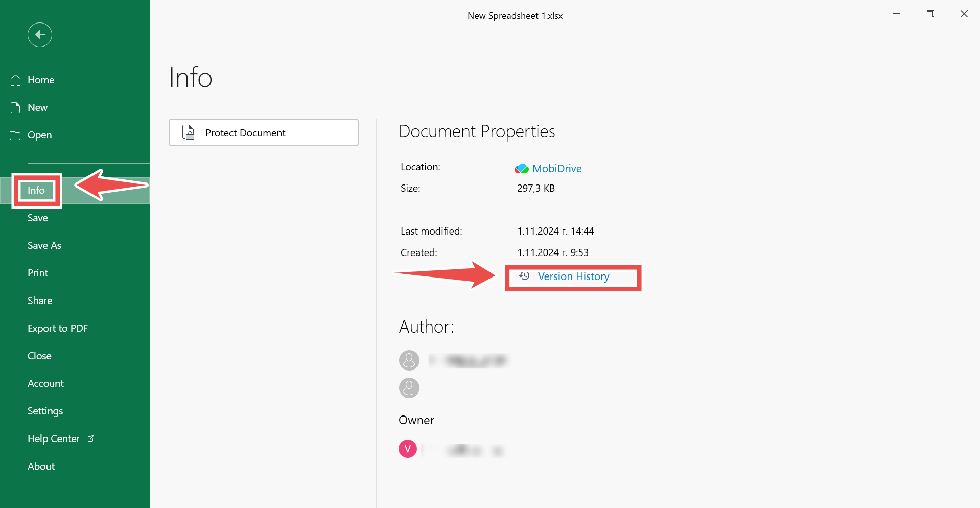This screenshot has height=508, width=980.
Task: Click the back arrow circle icon
Action: [40, 35]
